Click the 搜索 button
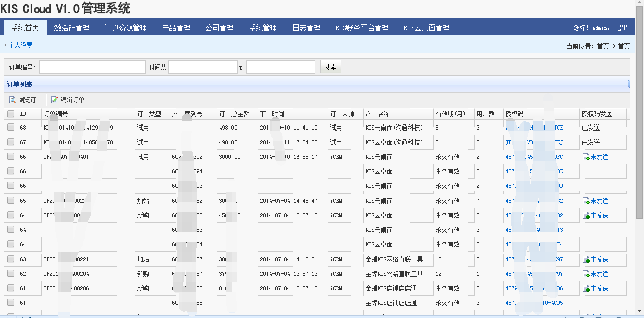The width and height of the screenshot is (644, 318). [331, 67]
